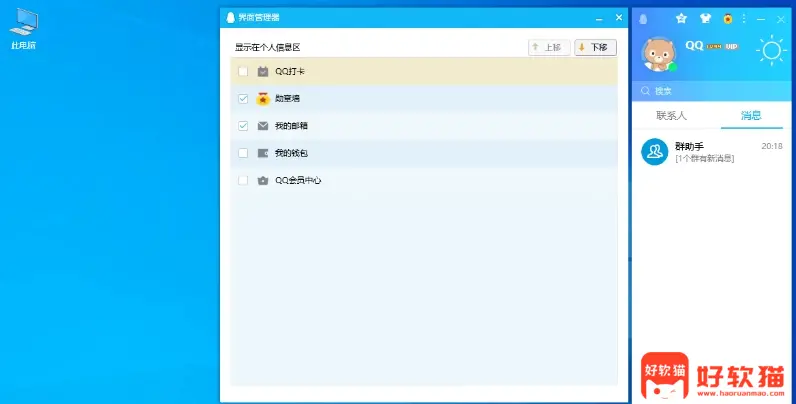Switch to the 联系人 tab
The width and height of the screenshot is (796, 404).
coord(671,116)
